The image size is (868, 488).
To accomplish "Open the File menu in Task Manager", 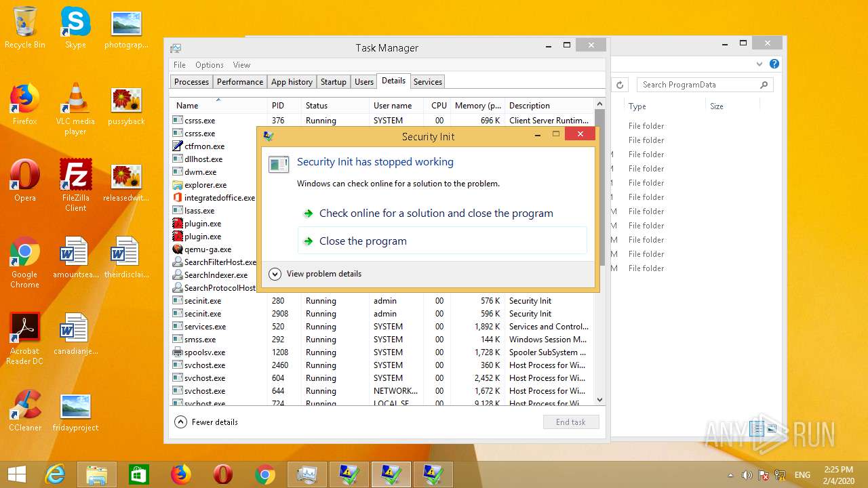I will (180, 65).
